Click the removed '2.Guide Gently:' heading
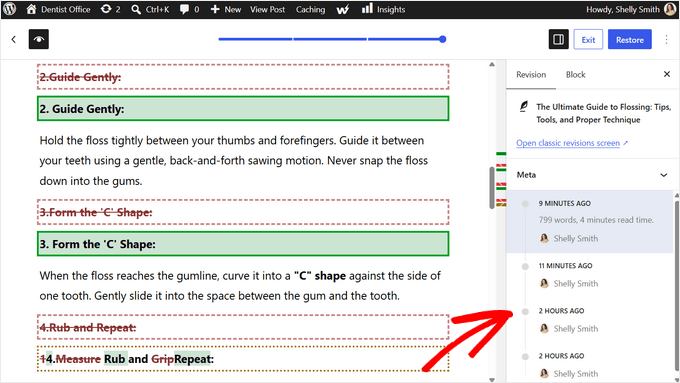680x383 pixels. (243, 77)
